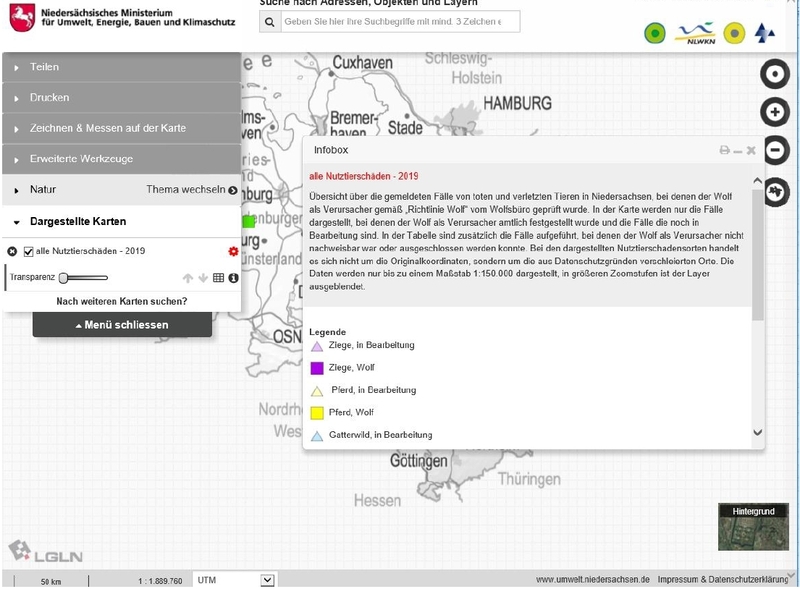Click the locate position circle button
This screenshot has width=800, height=589.
[x=775, y=74]
